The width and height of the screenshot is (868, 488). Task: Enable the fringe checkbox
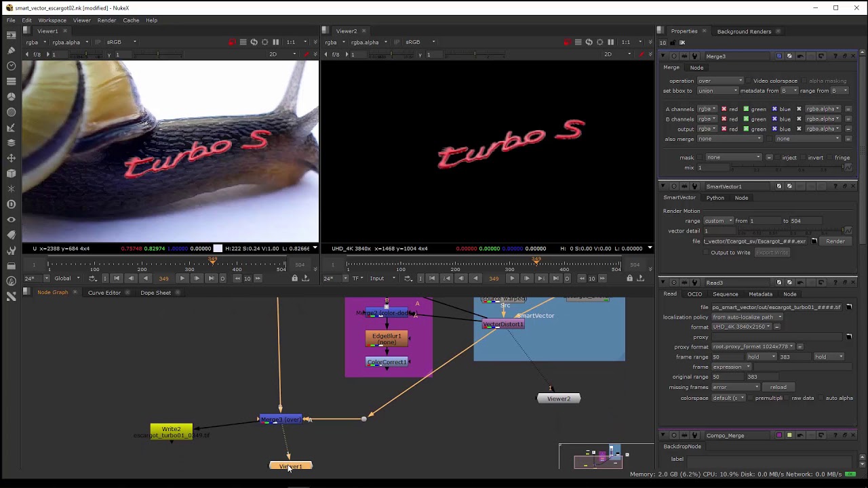(829, 158)
